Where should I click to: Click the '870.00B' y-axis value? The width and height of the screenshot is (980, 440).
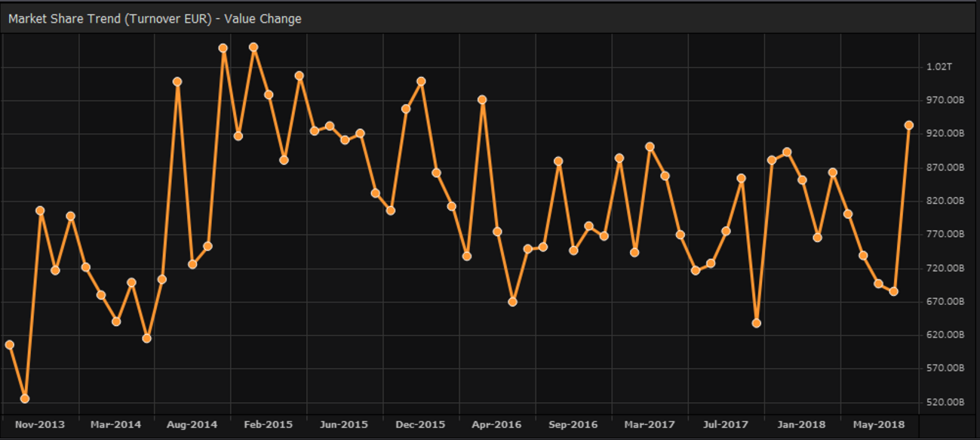[x=945, y=168]
